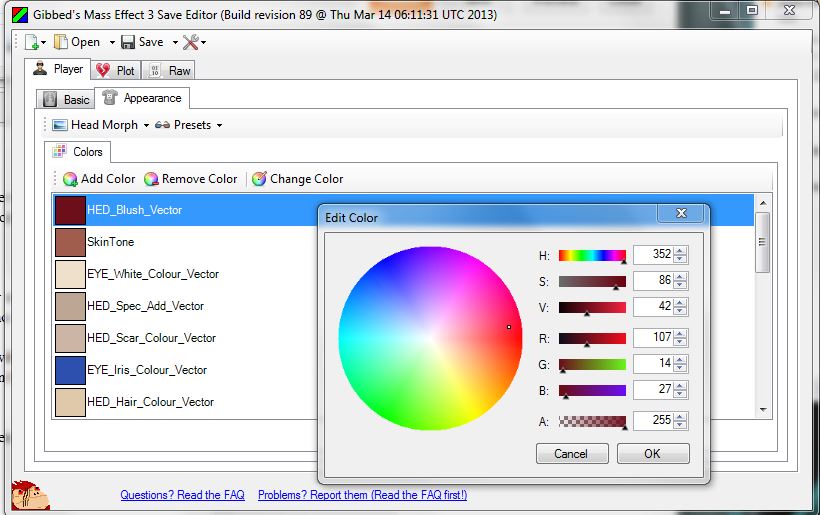Open the Basic sub-tab
This screenshot has width=820, height=515.
tap(66, 99)
